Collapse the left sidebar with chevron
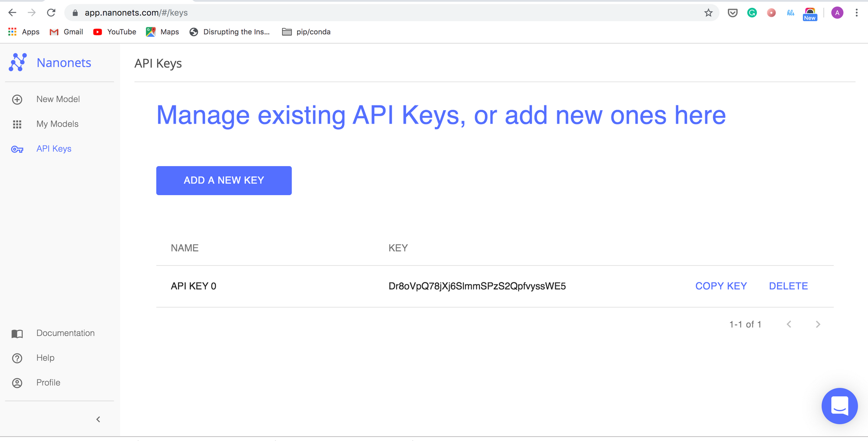This screenshot has width=868, height=441. coord(98,419)
